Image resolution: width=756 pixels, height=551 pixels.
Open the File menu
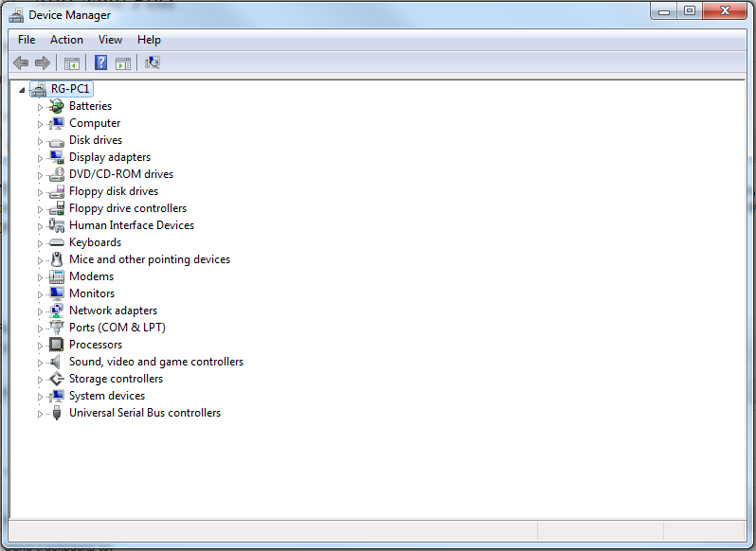tap(27, 40)
